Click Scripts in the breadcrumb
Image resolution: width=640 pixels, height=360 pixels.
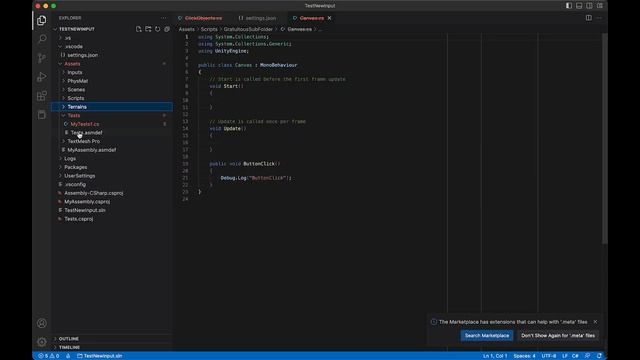(x=209, y=29)
